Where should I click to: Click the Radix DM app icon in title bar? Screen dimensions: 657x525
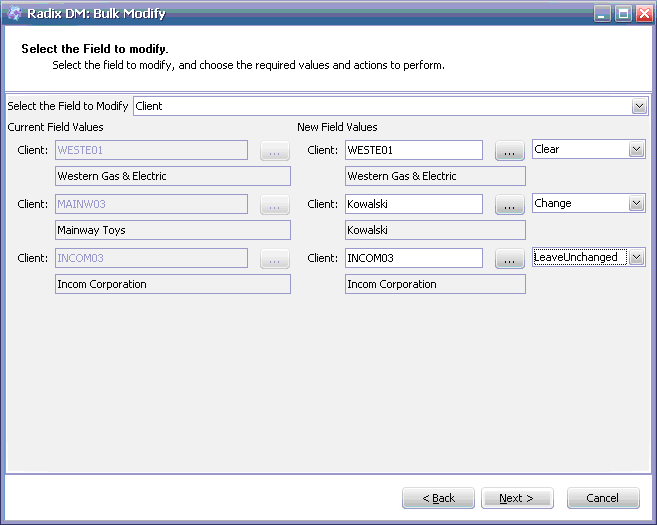[x=14, y=13]
